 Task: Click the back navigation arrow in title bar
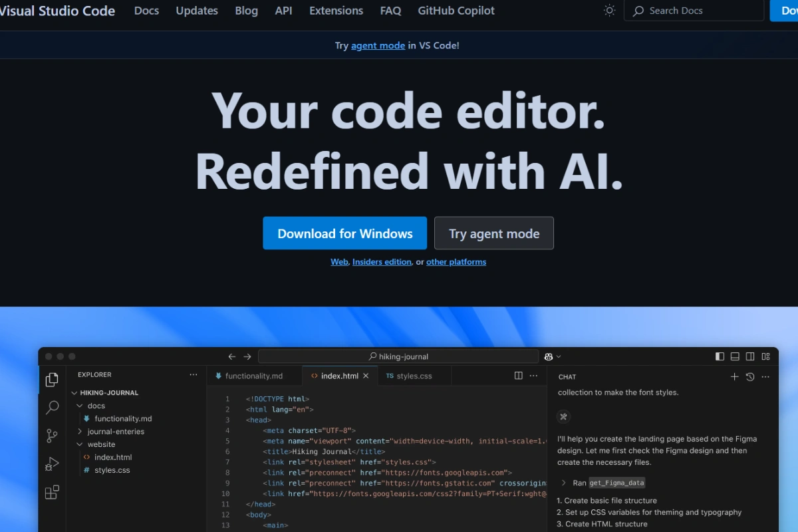(232, 356)
